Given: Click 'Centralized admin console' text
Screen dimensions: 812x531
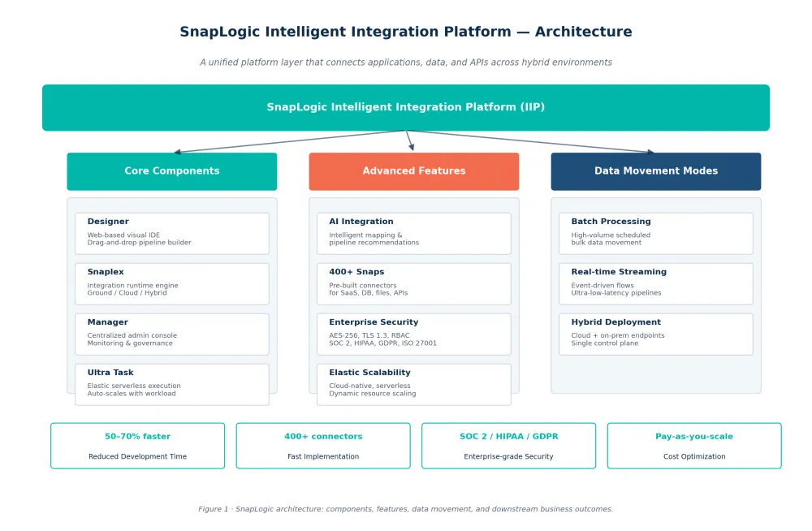Looking at the screenshot, I should click(x=132, y=335).
